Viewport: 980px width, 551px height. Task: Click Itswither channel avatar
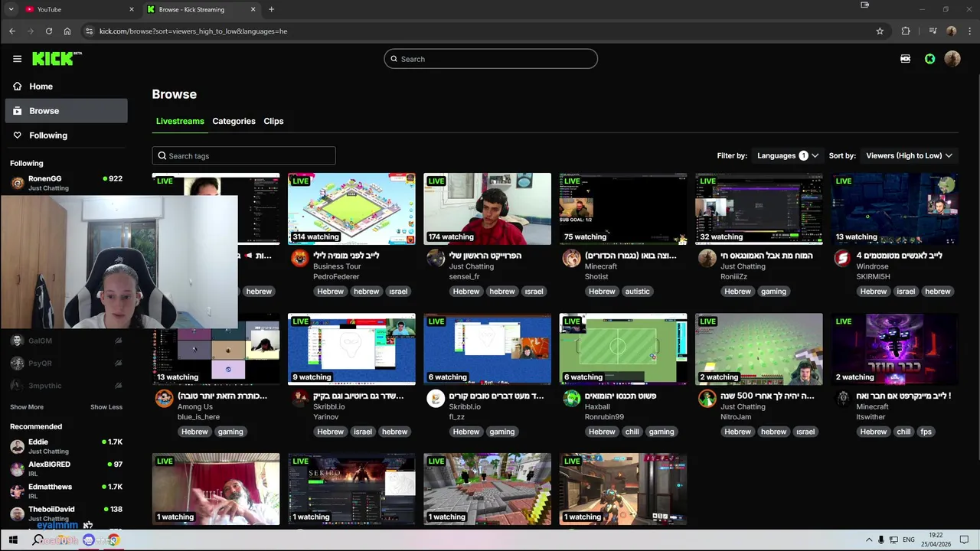(842, 398)
